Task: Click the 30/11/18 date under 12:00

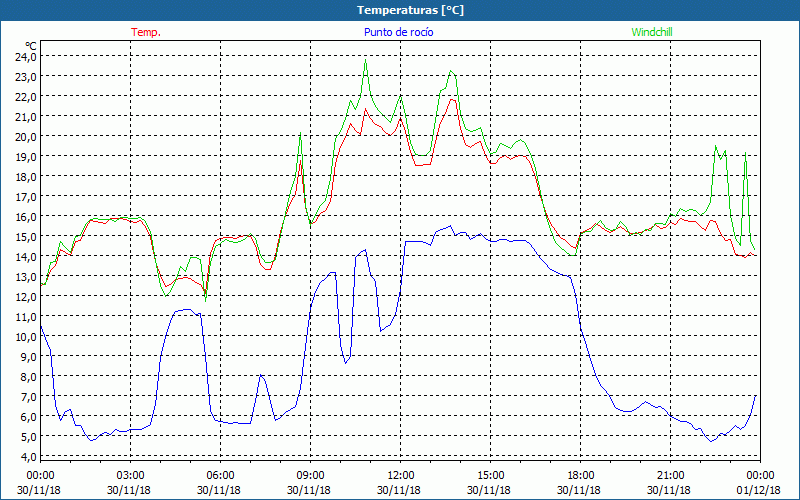Action: coord(399,490)
